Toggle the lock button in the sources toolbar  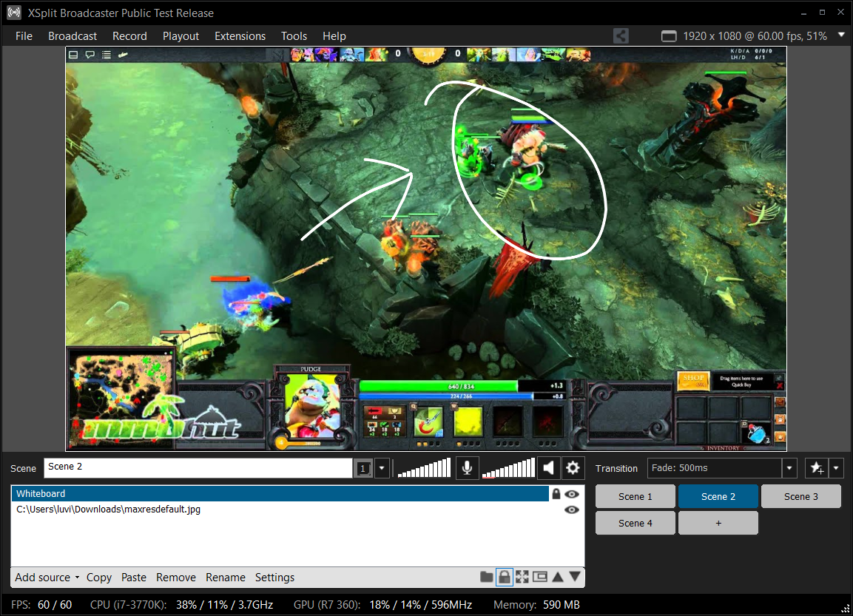pos(505,577)
